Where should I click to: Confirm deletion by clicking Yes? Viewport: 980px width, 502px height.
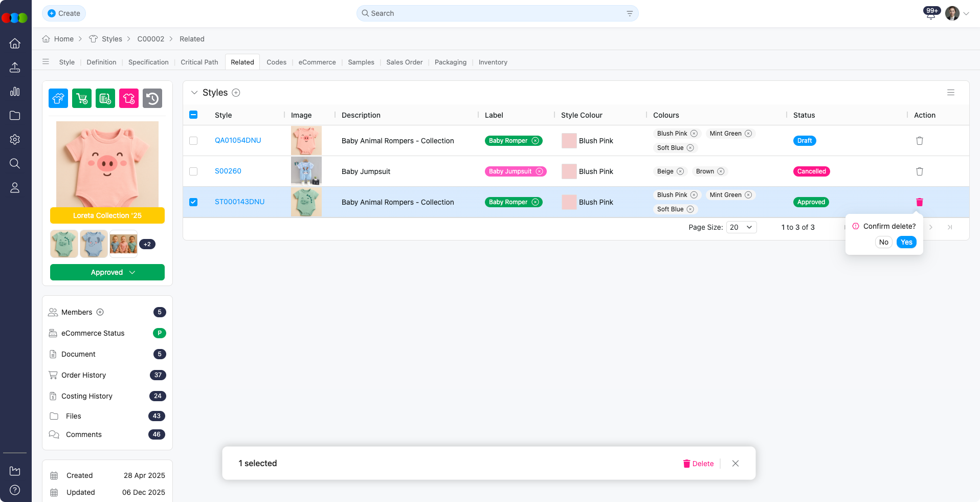tap(906, 242)
